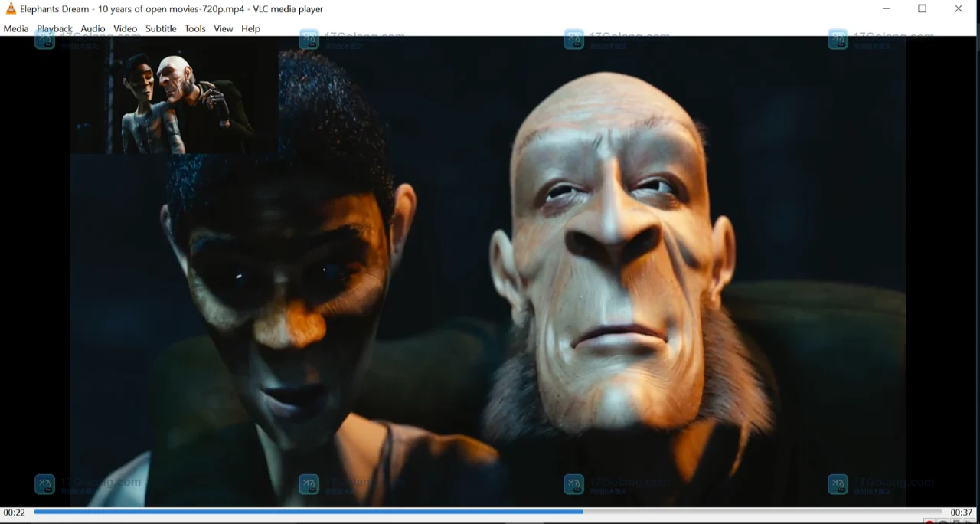Open the Video menu

(126, 28)
